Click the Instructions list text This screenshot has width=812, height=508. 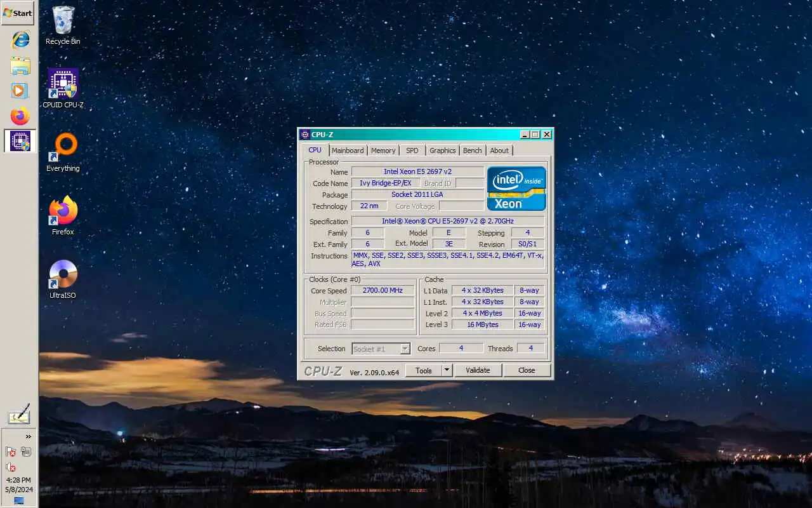(x=448, y=259)
